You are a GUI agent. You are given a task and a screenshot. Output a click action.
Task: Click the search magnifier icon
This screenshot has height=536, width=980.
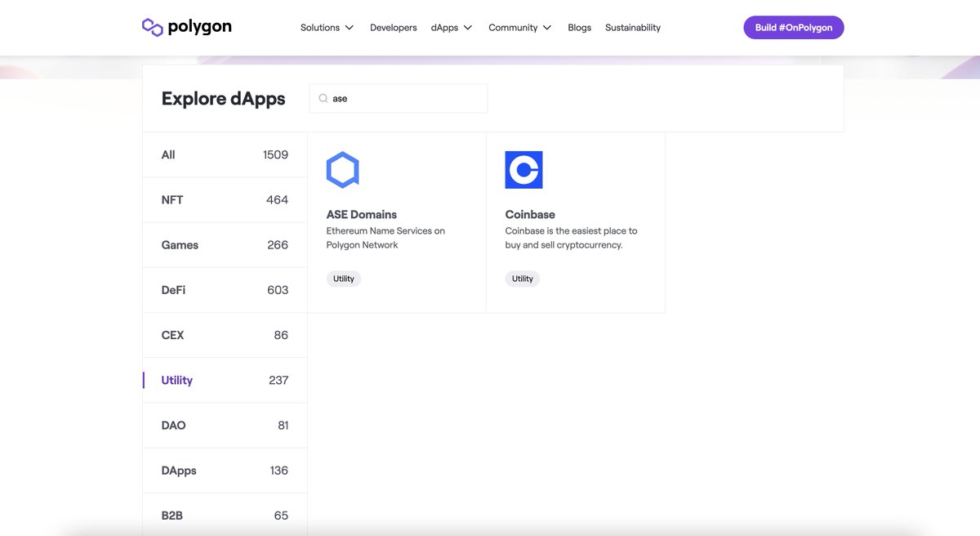tap(323, 98)
